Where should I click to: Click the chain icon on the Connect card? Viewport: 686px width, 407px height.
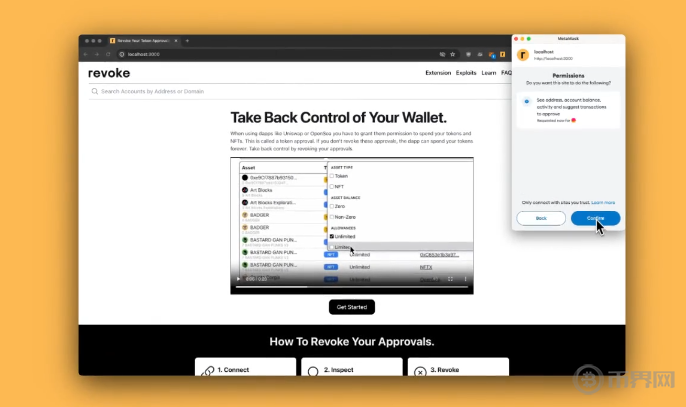tap(208, 371)
